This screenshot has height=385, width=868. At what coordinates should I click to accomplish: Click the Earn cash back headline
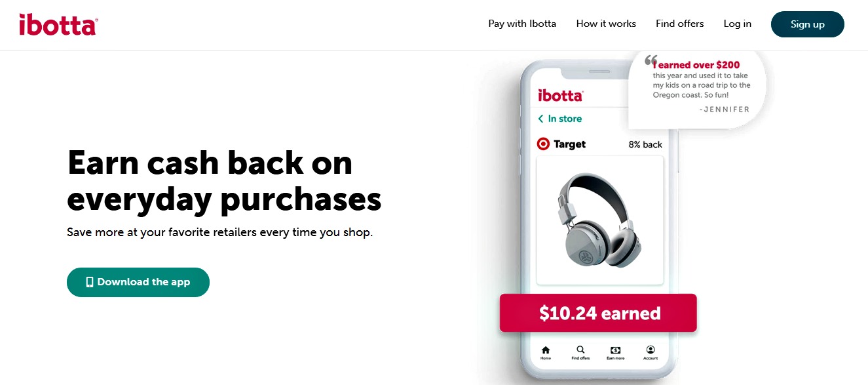click(x=224, y=181)
